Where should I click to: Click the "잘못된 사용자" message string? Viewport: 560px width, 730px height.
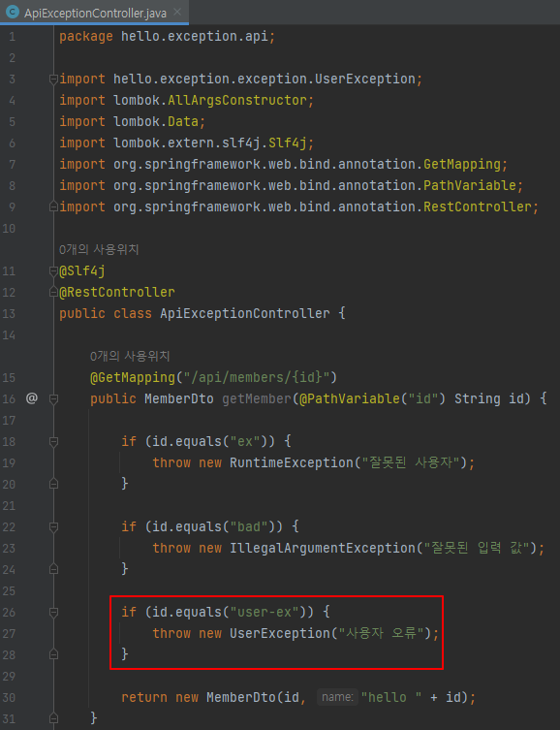tap(410, 462)
